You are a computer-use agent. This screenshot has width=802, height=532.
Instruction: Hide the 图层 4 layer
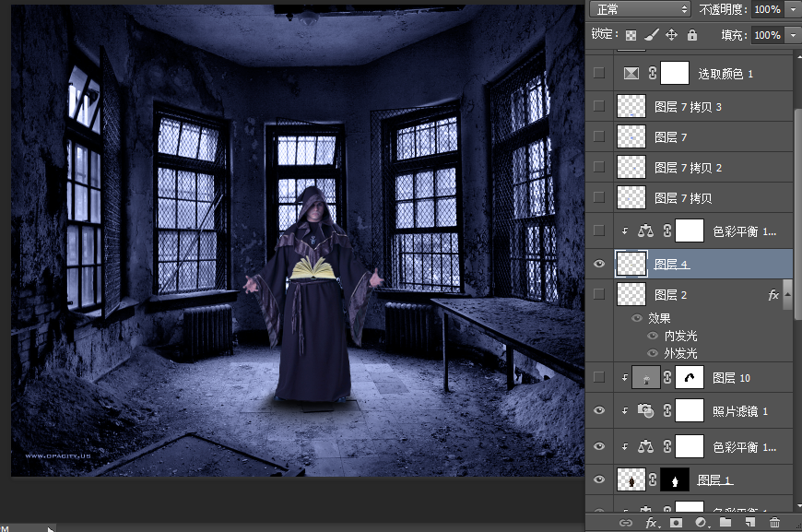tap(599, 264)
